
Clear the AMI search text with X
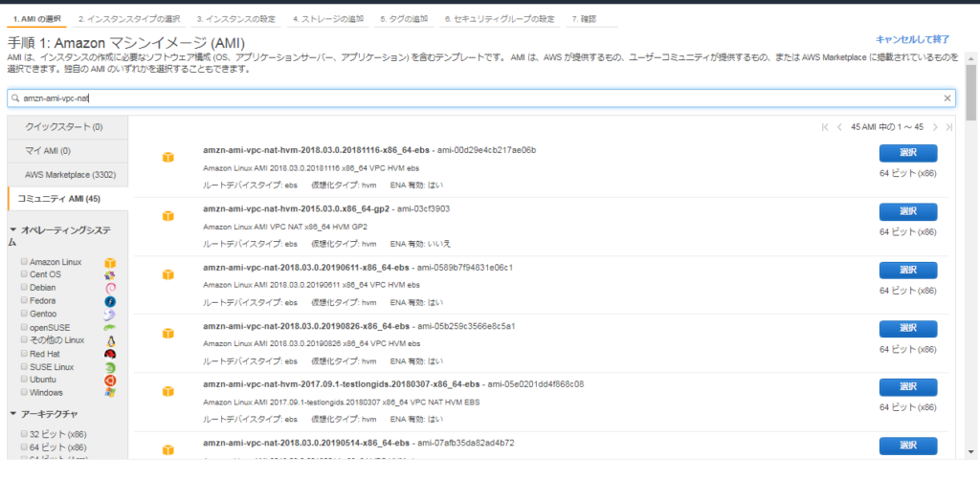point(947,98)
